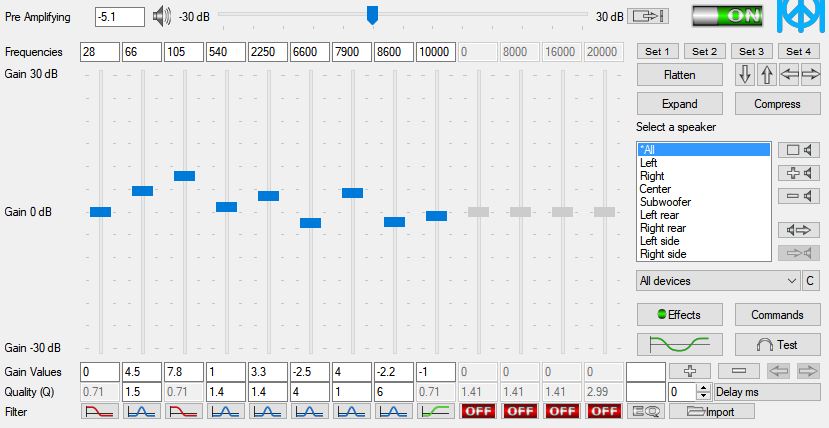Click the add speaker icon button
This screenshot has height=428, width=829.
[x=798, y=172]
